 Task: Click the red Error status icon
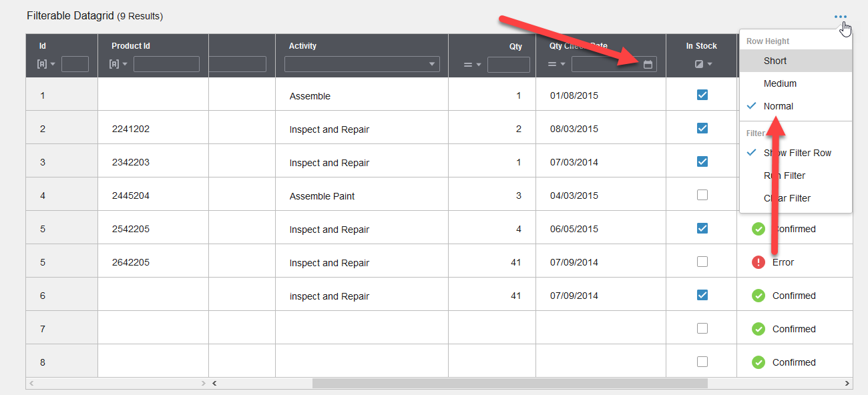[758, 262]
